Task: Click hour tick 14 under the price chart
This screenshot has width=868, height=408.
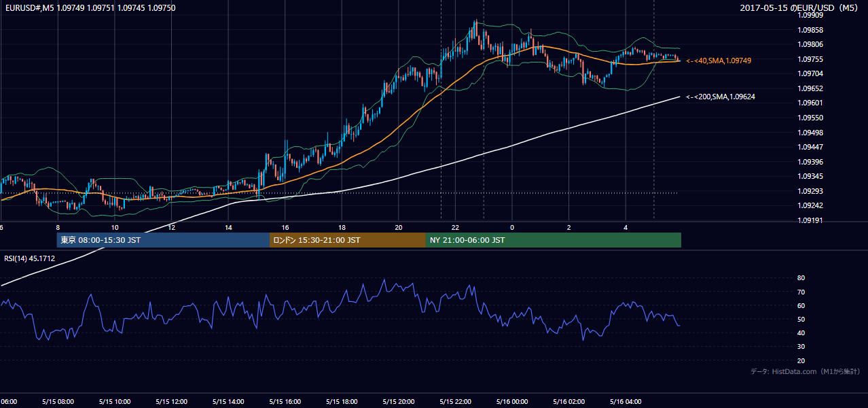Action: point(228,227)
